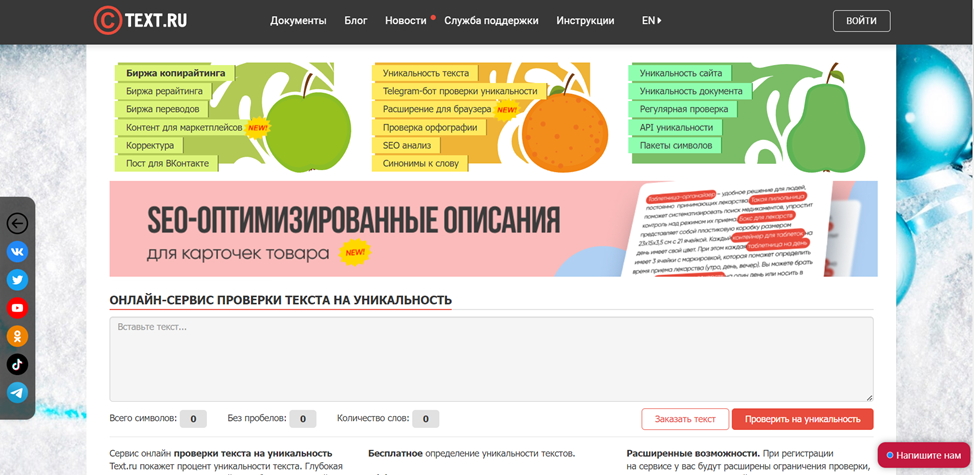Click the ВОЙТИ login button

(862, 20)
